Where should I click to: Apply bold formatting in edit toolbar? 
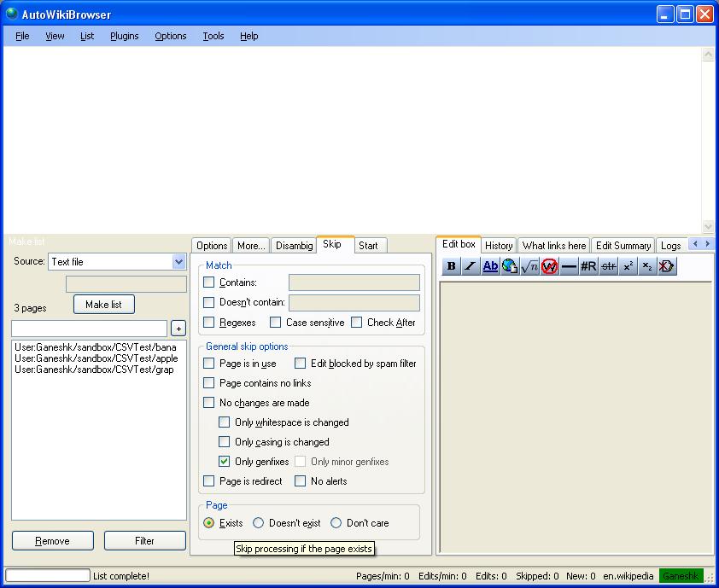(x=451, y=266)
